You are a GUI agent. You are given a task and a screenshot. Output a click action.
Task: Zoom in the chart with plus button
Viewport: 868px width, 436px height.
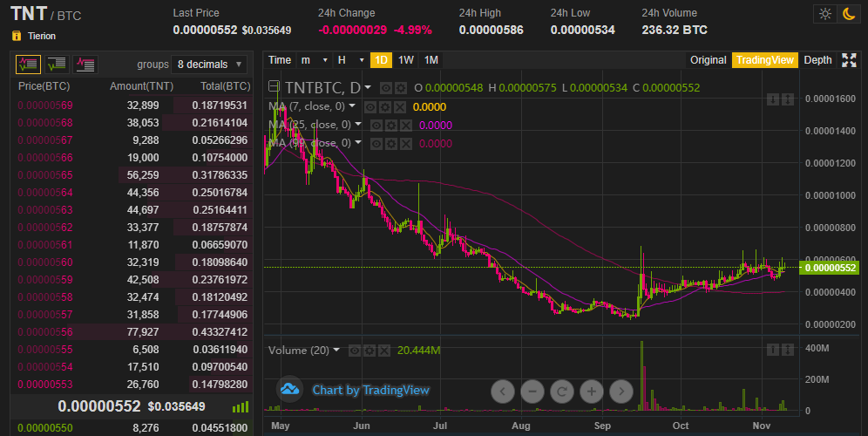(x=592, y=392)
